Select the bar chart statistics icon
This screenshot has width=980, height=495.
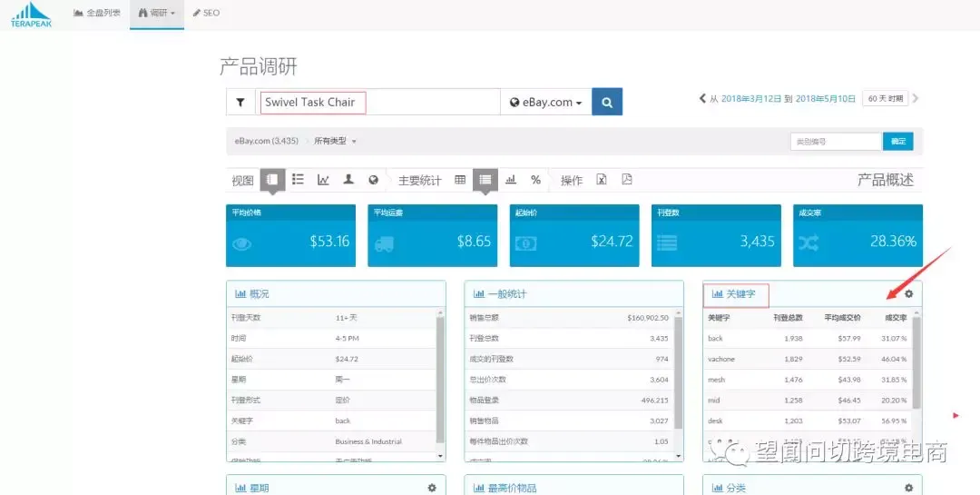tap(511, 180)
